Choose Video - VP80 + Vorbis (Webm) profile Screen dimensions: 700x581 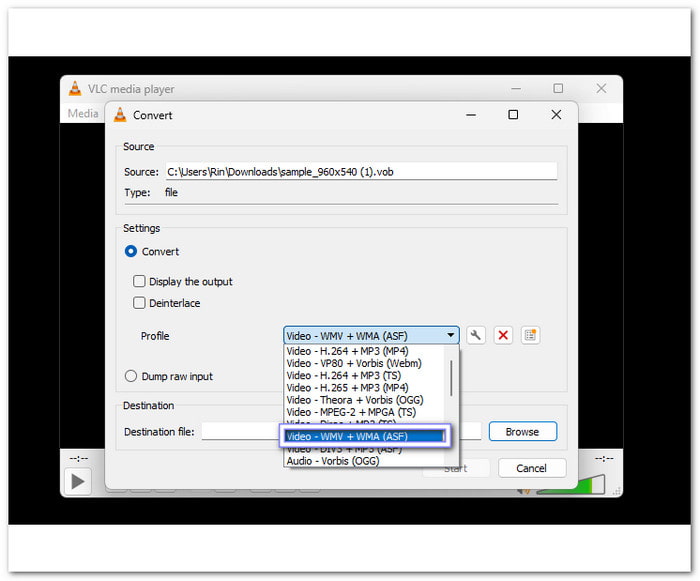pos(364,363)
